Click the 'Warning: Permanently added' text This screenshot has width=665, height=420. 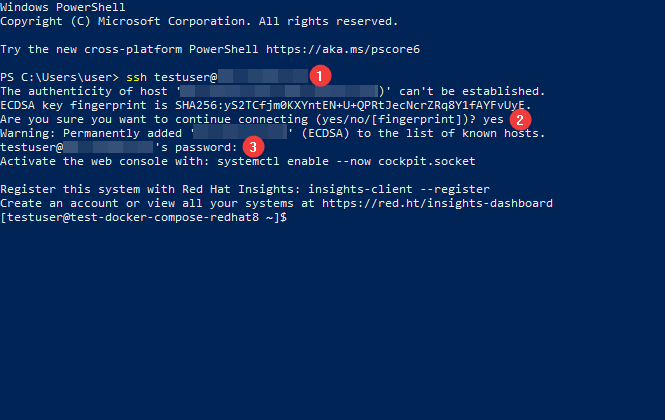(x=92, y=133)
